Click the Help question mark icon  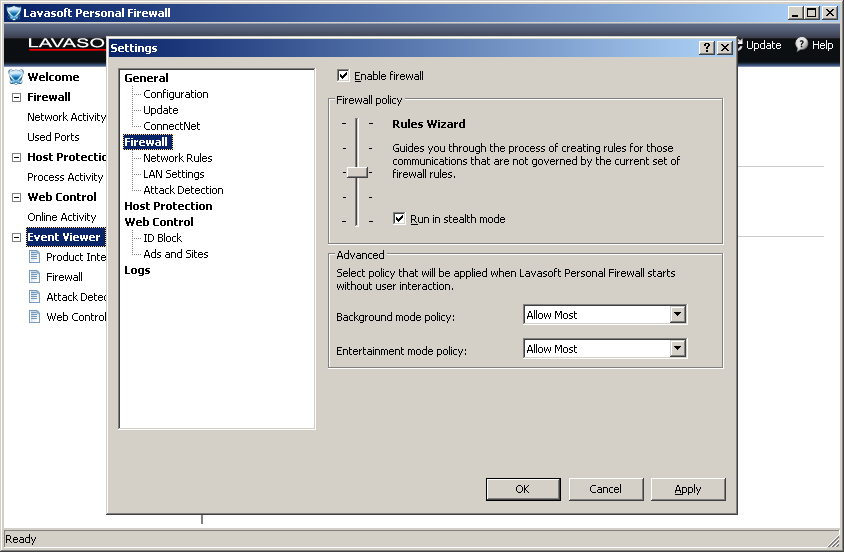click(x=801, y=45)
